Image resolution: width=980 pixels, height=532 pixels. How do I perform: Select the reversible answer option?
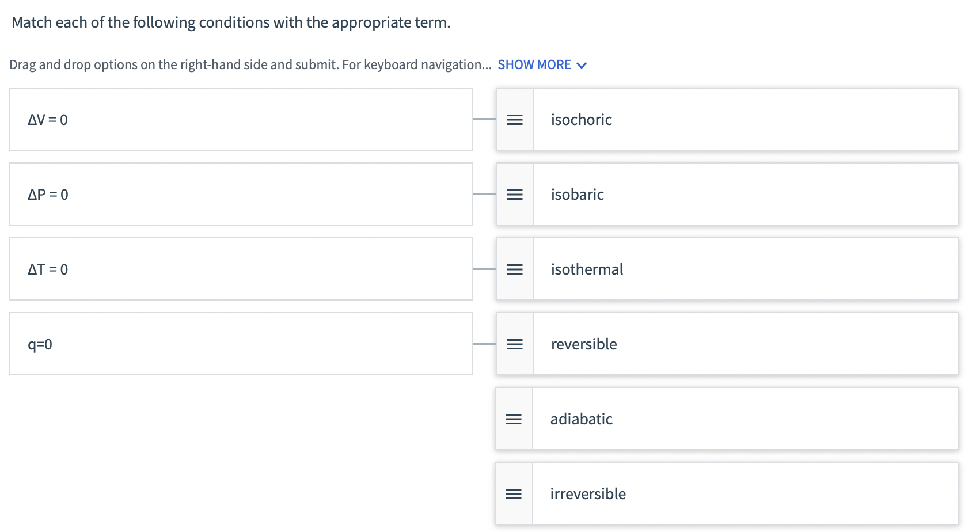(x=727, y=344)
